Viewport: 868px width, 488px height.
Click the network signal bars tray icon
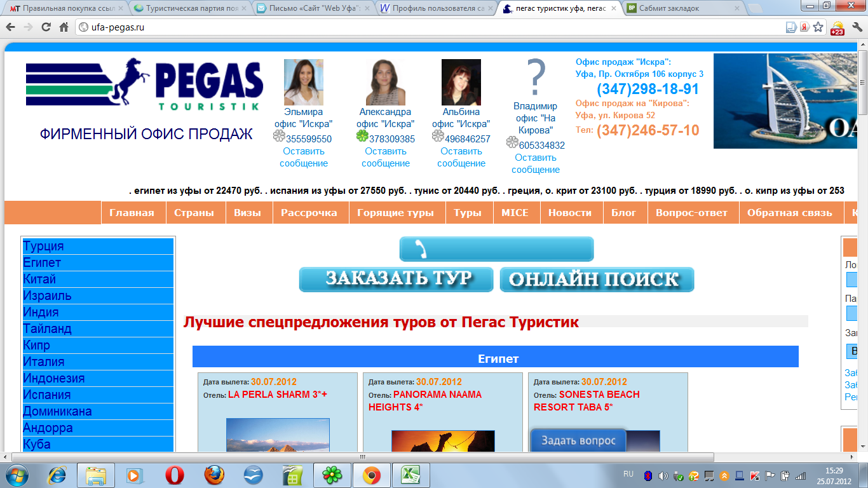coord(801,475)
